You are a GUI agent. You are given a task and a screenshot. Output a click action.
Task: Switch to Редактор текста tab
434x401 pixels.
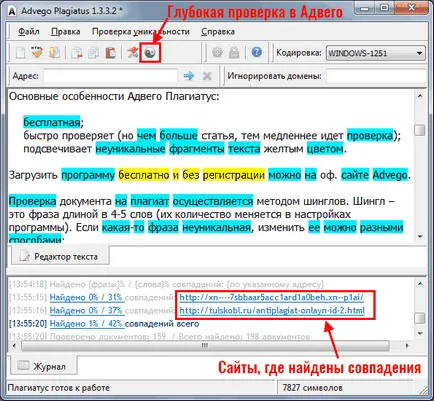[x=59, y=256]
